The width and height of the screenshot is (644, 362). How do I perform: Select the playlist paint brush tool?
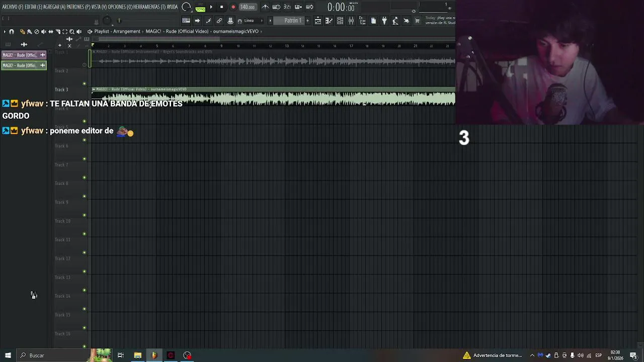pyautogui.click(x=29, y=32)
